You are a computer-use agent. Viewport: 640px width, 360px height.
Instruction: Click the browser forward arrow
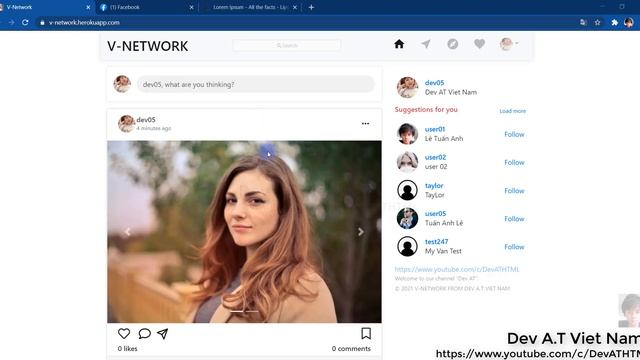tap(11, 22)
